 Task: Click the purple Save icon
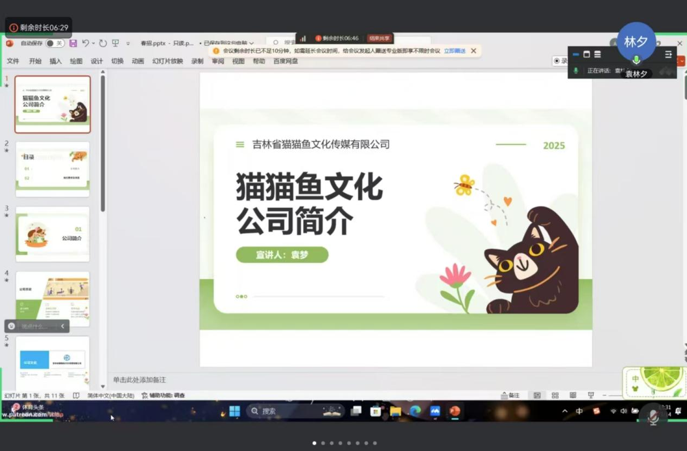pyautogui.click(x=73, y=44)
